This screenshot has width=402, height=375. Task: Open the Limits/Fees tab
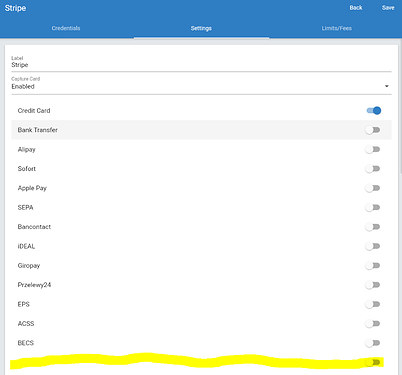pos(337,28)
